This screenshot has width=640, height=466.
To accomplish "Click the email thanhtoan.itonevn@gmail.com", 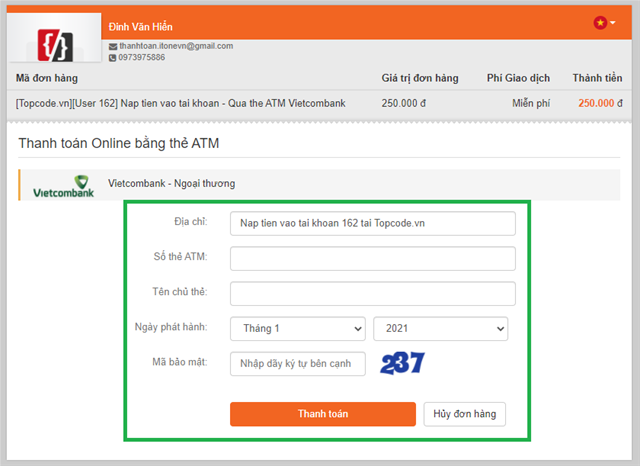I will (x=176, y=46).
